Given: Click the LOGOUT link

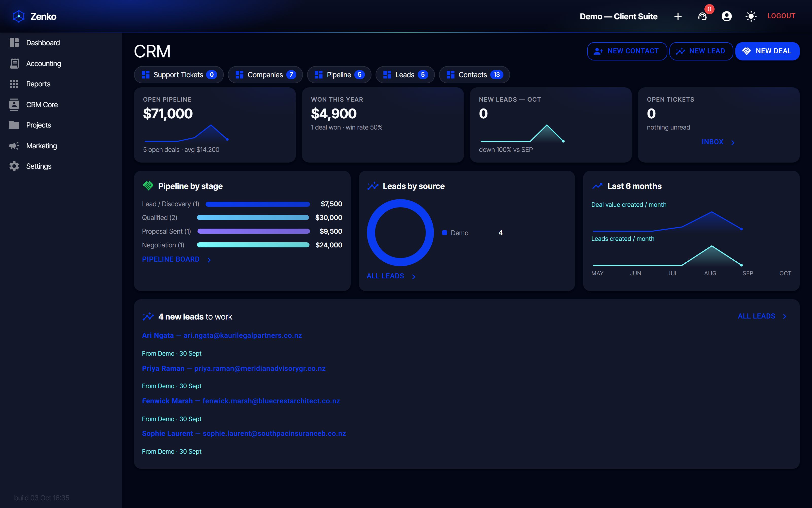Looking at the screenshot, I should click(781, 16).
